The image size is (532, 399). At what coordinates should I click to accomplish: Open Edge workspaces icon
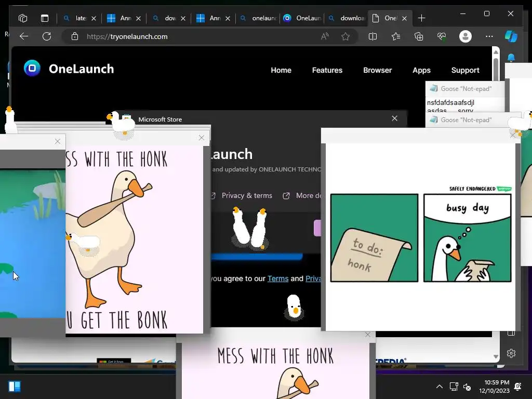pyautogui.click(x=23, y=18)
